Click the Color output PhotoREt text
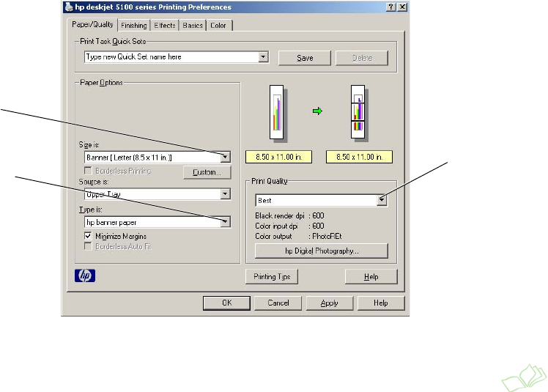 [327, 236]
